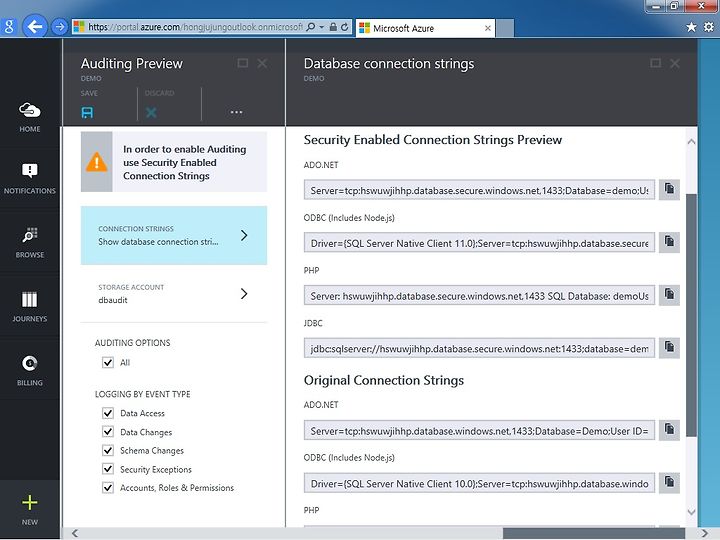Viewport: 720px width, 540px height.
Task: Copy the secure ADO.NET connection string
Action: tap(669, 189)
